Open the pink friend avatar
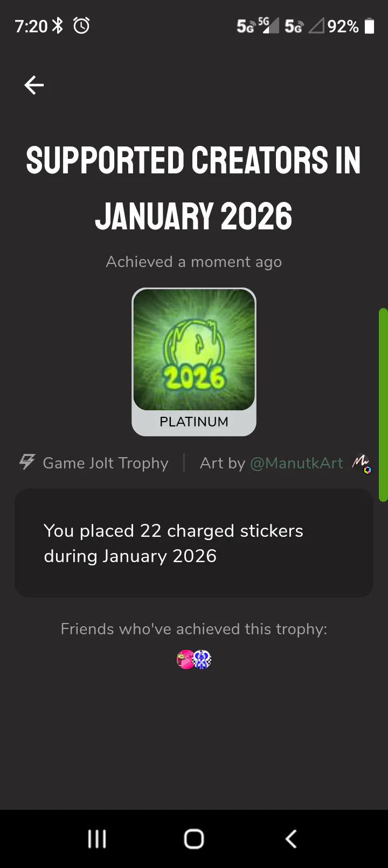The height and width of the screenshot is (868, 388). 185,659
